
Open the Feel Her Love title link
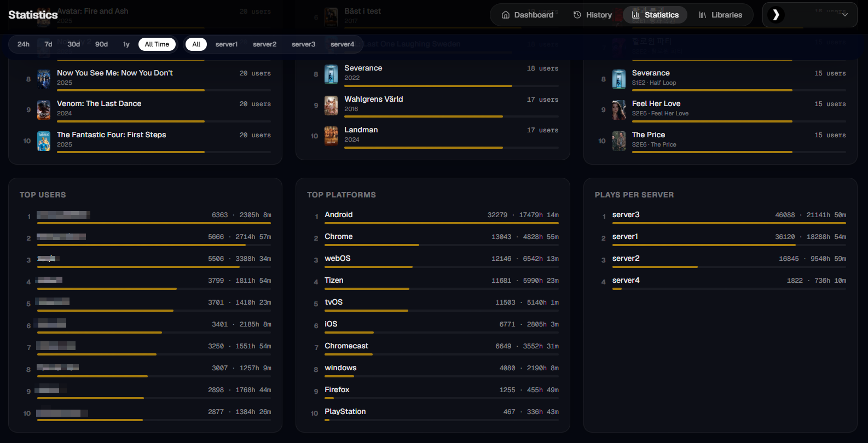[x=656, y=103]
